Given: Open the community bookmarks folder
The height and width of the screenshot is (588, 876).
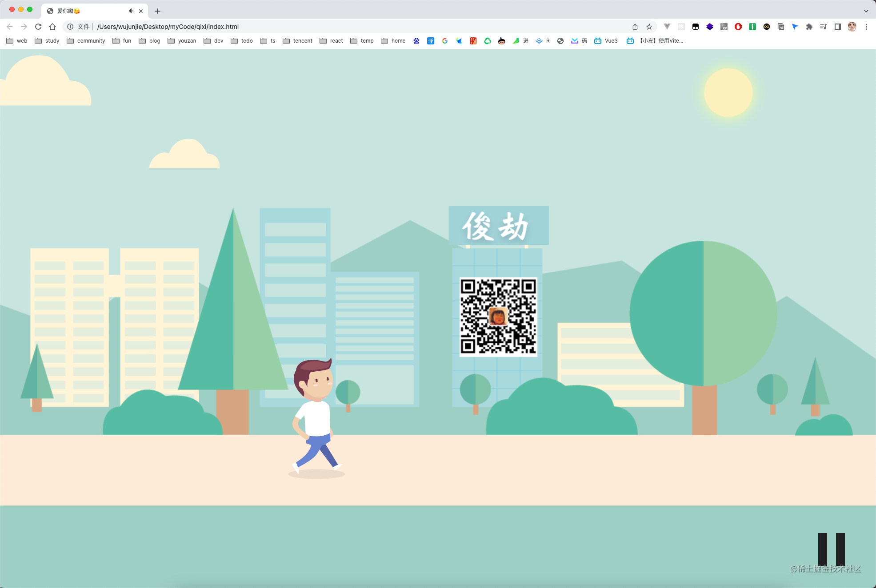Looking at the screenshot, I should [86, 41].
